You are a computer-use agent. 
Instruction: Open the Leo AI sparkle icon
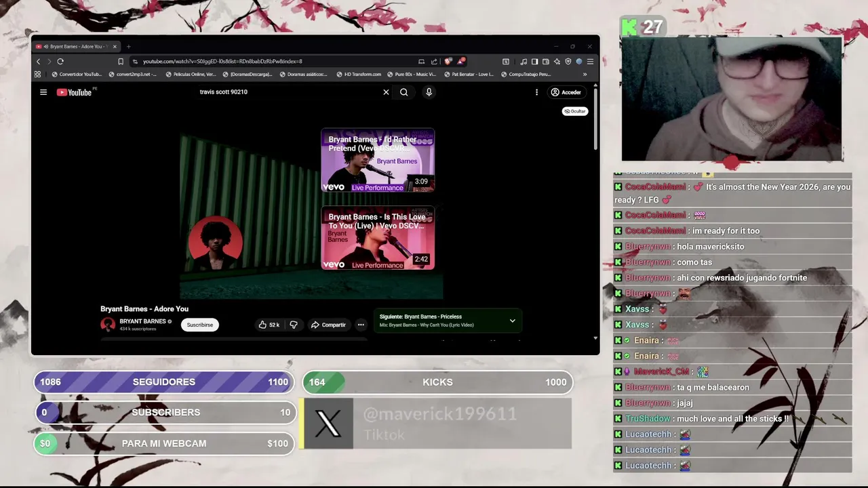click(x=557, y=61)
